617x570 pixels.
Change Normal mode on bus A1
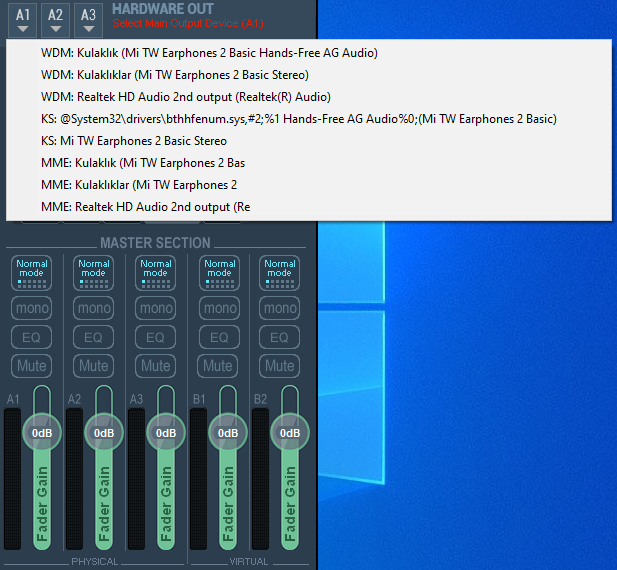coord(31,273)
